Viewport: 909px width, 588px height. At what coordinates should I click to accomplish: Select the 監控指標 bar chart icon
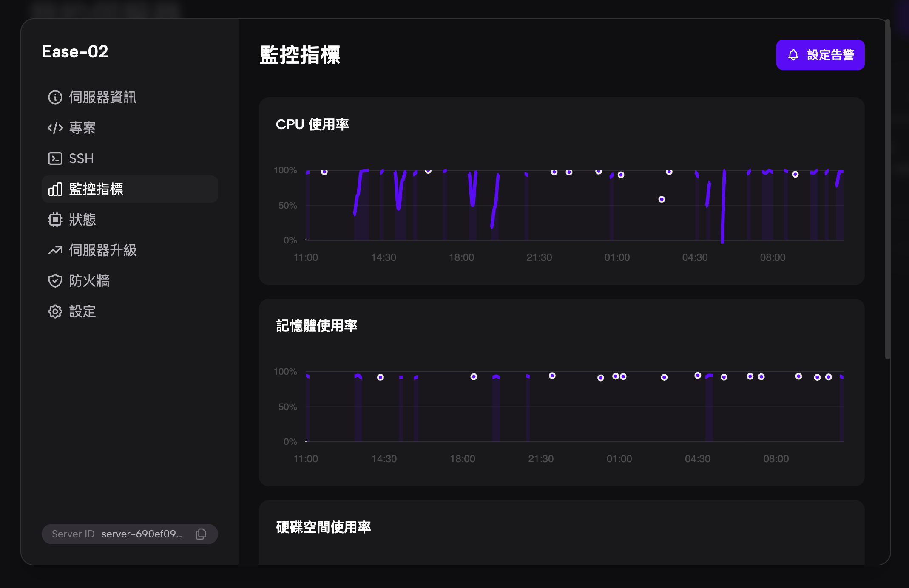pos(55,189)
